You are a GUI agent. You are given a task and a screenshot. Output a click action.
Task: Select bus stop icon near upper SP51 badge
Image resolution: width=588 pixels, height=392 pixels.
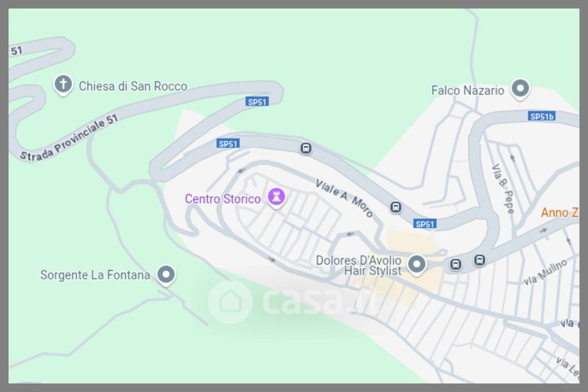coord(306,148)
